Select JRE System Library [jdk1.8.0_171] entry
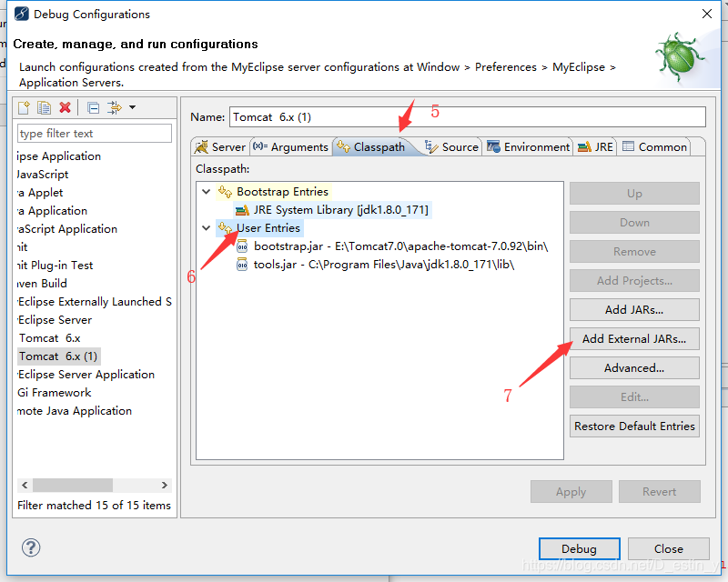The image size is (728, 582). 340,210
